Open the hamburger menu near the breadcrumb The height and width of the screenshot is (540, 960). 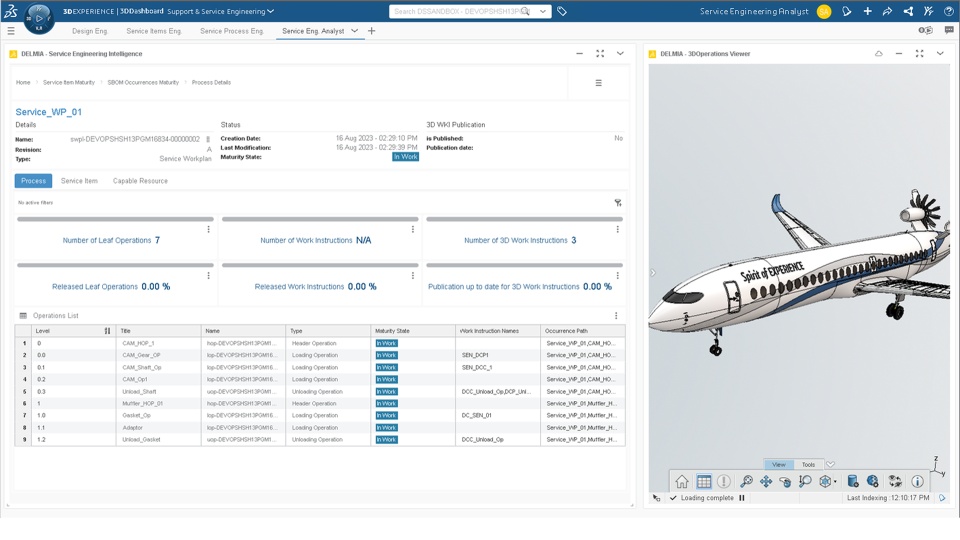(x=598, y=83)
